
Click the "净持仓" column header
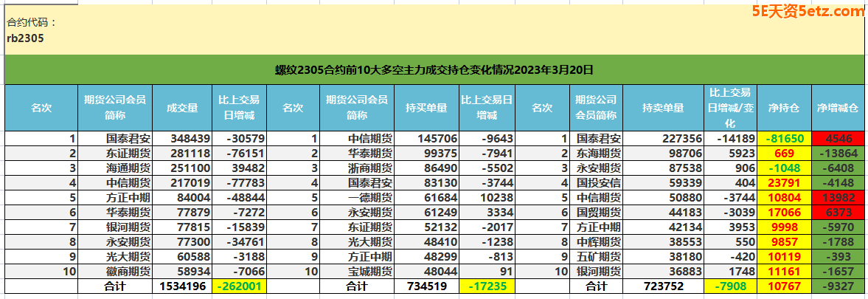pos(784,108)
